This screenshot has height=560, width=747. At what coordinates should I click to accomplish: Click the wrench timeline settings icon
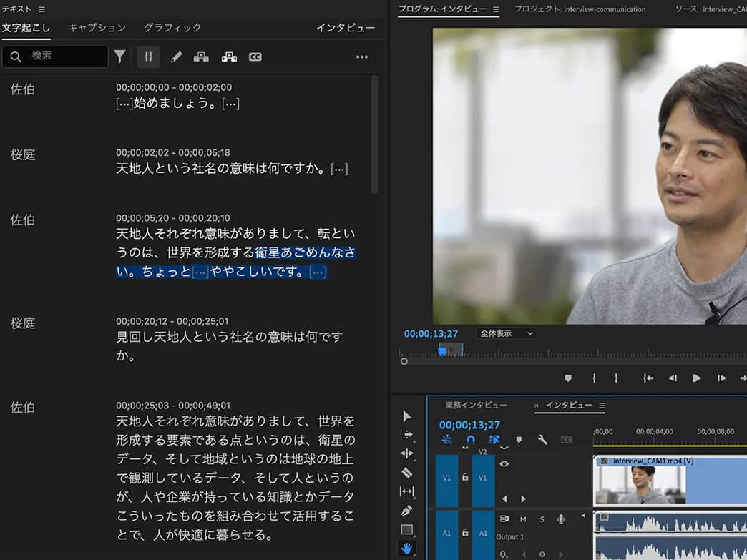tap(543, 438)
